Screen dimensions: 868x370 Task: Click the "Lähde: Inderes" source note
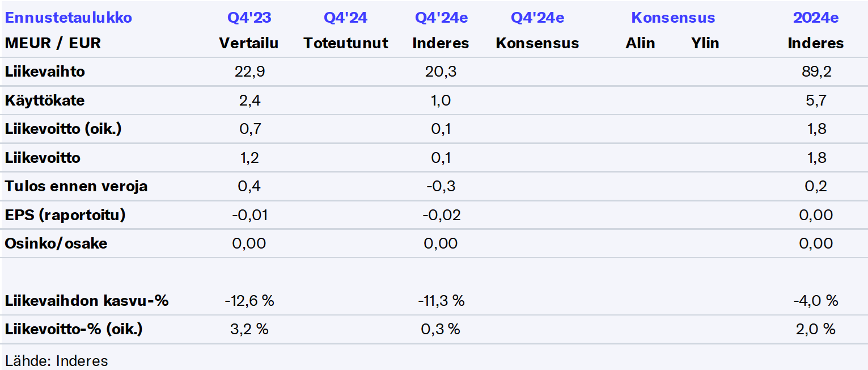56,360
